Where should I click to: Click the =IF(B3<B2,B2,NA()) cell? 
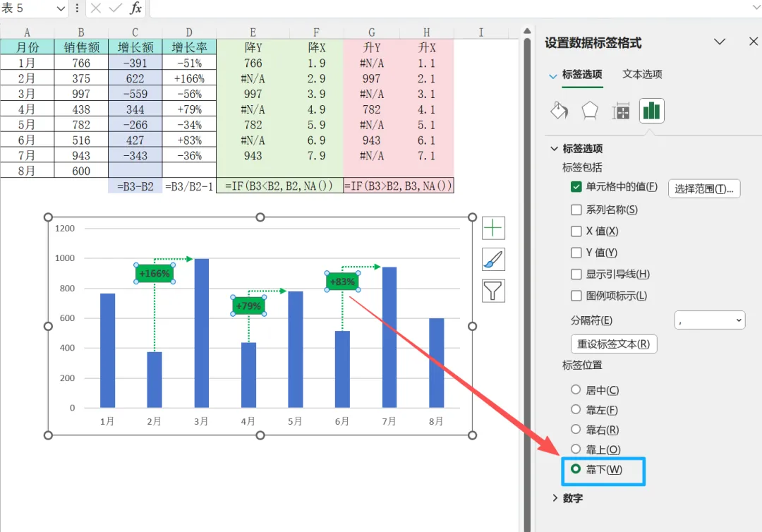279,186
